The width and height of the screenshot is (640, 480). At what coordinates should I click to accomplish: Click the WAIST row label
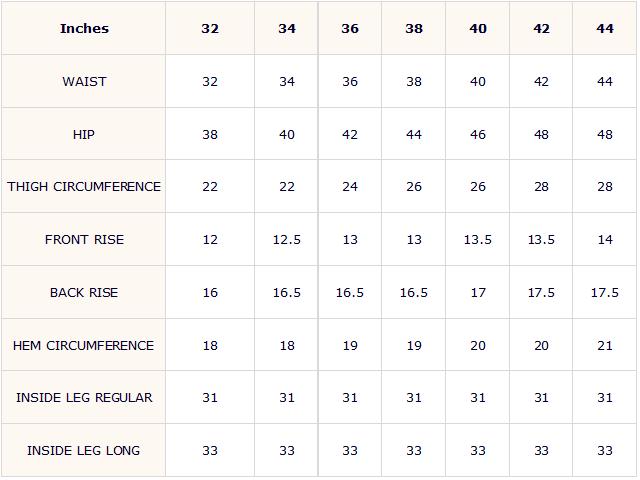(84, 82)
